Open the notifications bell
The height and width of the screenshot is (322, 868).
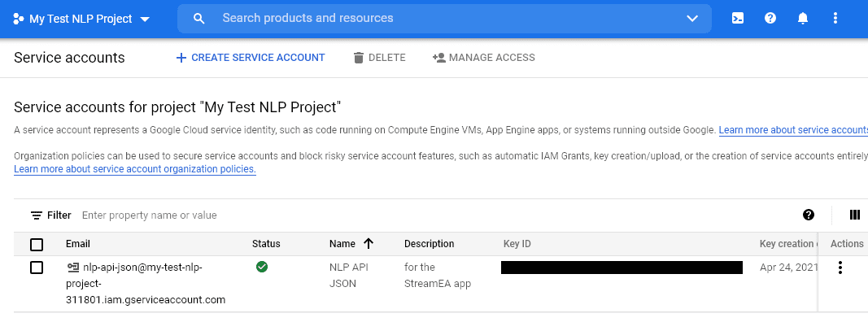pos(803,18)
